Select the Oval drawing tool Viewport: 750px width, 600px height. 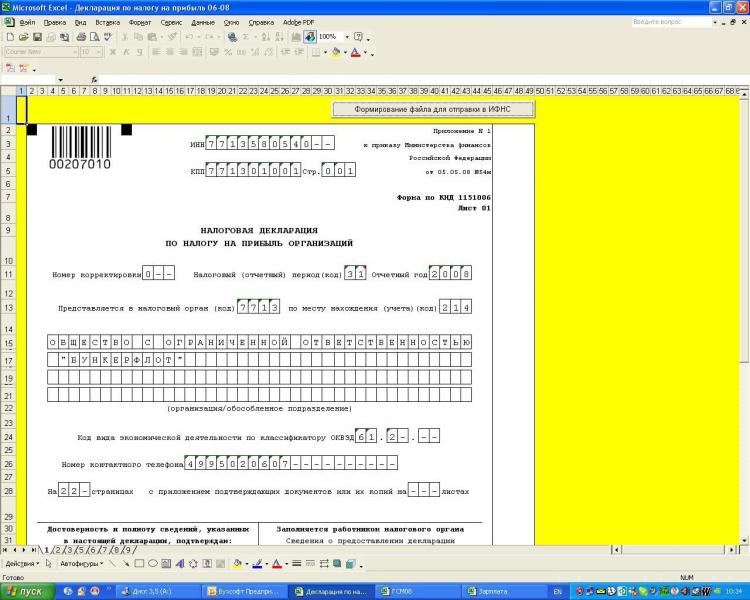[155, 564]
